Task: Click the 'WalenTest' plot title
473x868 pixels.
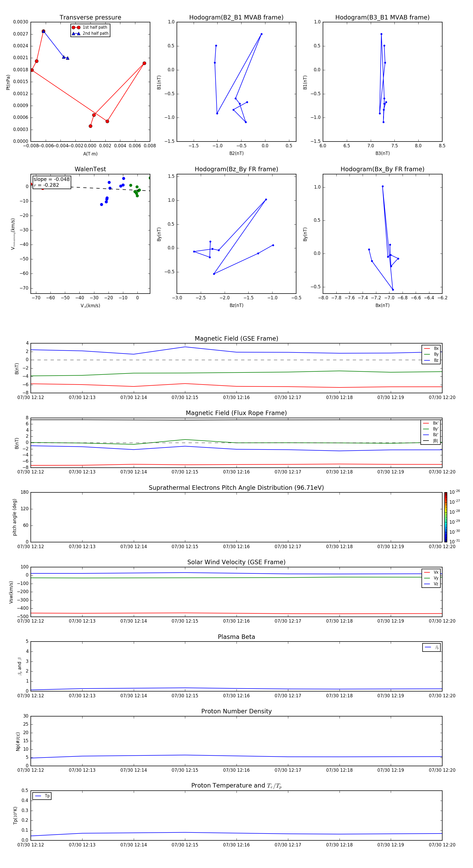Action: pyautogui.click(x=90, y=169)
